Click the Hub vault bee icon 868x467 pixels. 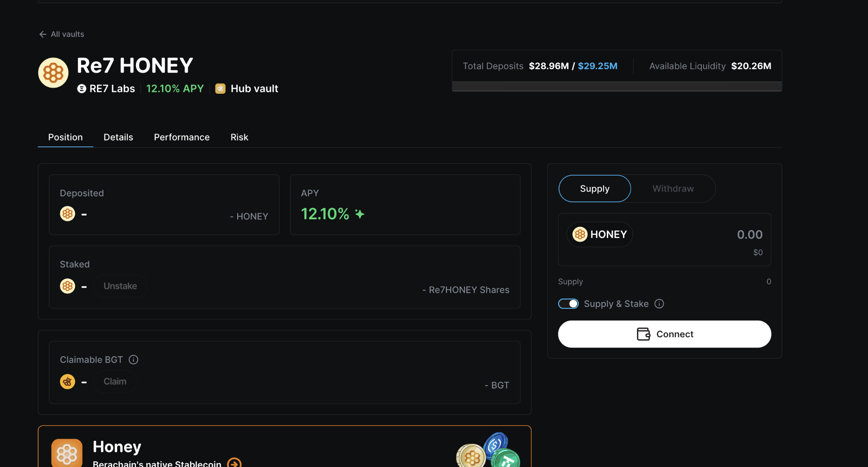pyautogui.click(x=220, y=89)
